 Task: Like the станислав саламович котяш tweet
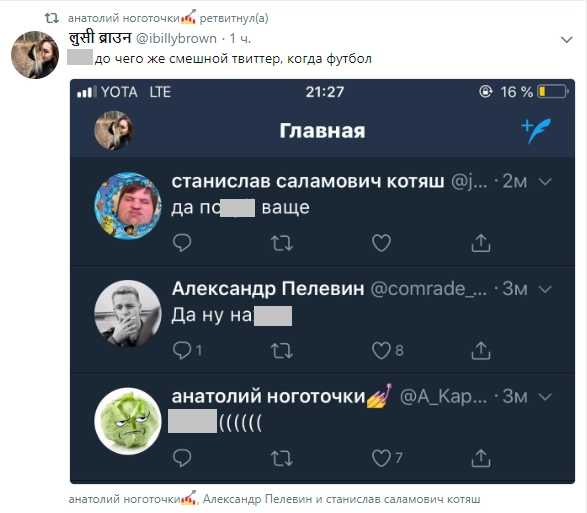[x=381, y=243]
